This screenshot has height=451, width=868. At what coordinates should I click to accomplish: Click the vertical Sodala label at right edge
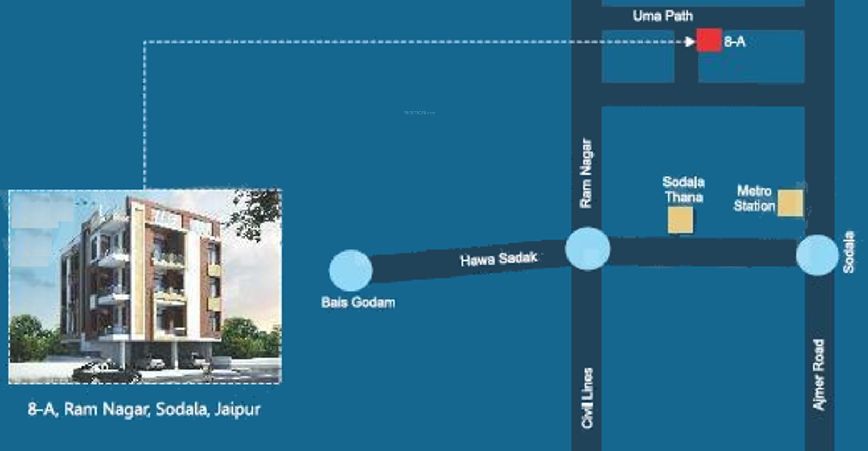(848, 252)
